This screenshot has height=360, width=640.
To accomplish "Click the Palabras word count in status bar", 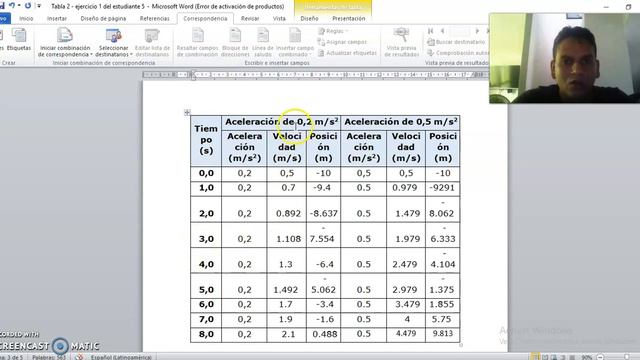I will 49,357.
